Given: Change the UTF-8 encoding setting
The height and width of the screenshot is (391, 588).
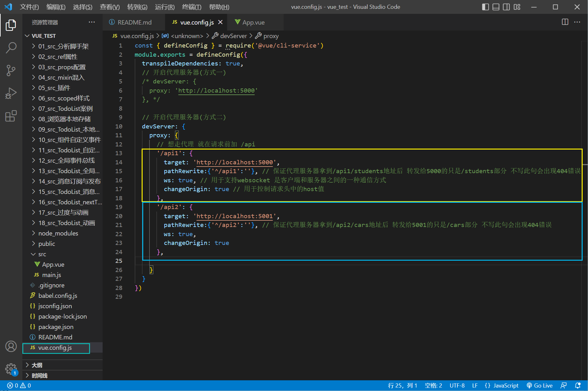Looking at the screenshot, I should [457, 386].
